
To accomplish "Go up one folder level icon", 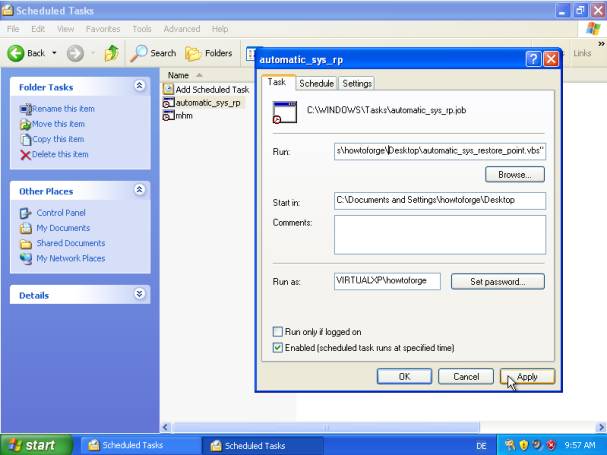I will (x=111, y=53).
